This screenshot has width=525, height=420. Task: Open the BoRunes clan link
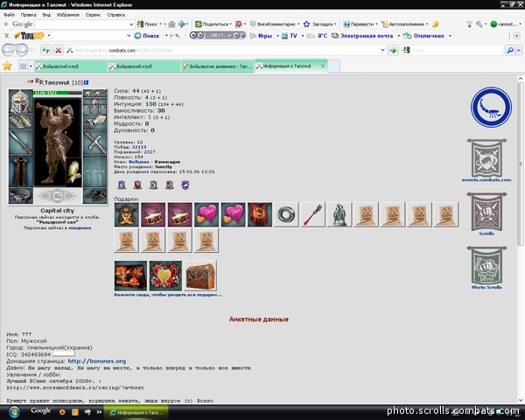coord(139,162)
